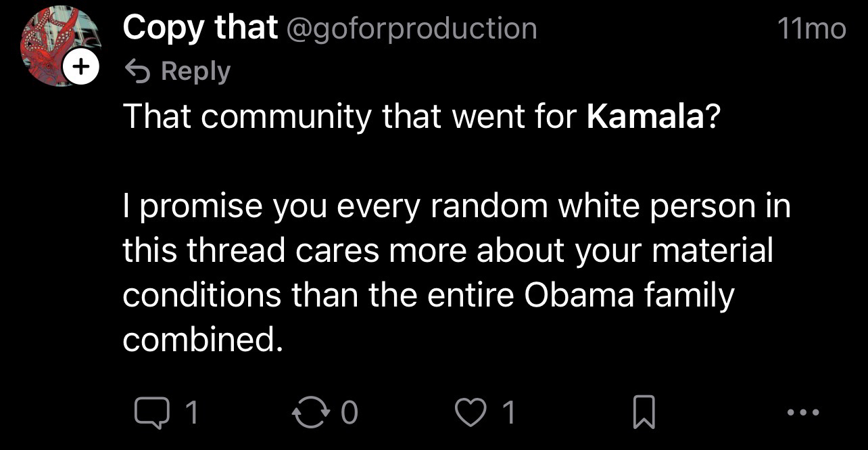868x450 pixels.
Task: Click the like count beside the heart
Action: [x=509, y=412]
